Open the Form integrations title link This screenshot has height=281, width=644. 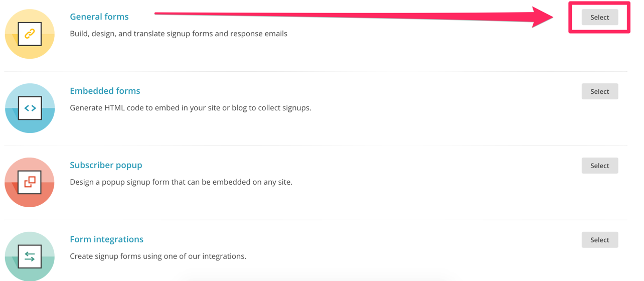pos(106,239)
